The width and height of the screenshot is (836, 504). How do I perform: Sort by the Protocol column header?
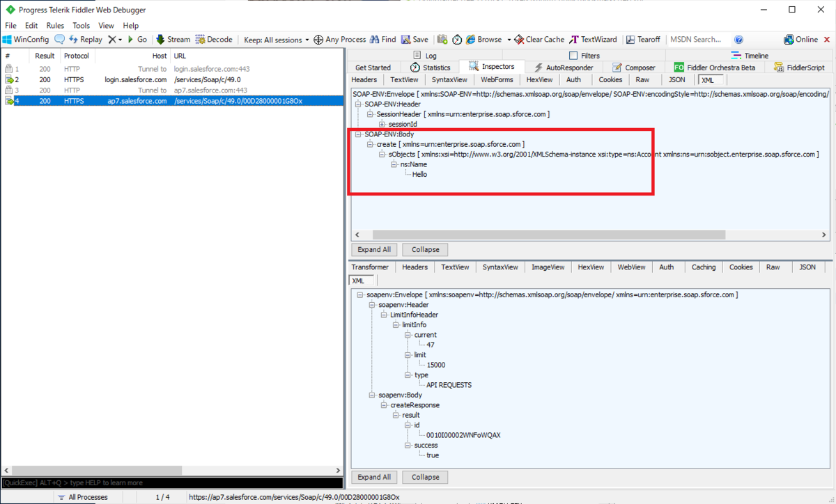point(77,56)
